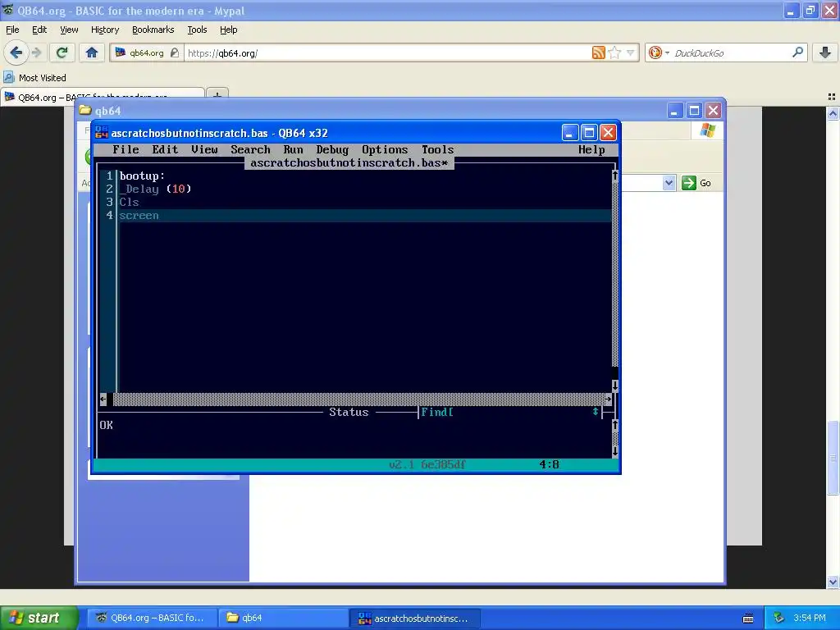Click the 'Cls' code line
The height and width of the screenshot is (630, 840).
(129, 202)
